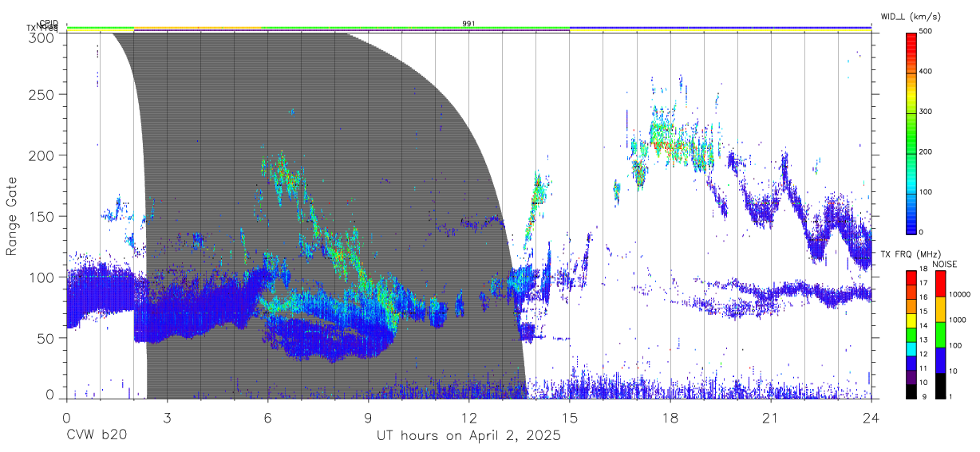The image size is (980, 452).
Task: Click the Range Gate tick label 100
Action: pyautogui.click(x=43, y=277)
